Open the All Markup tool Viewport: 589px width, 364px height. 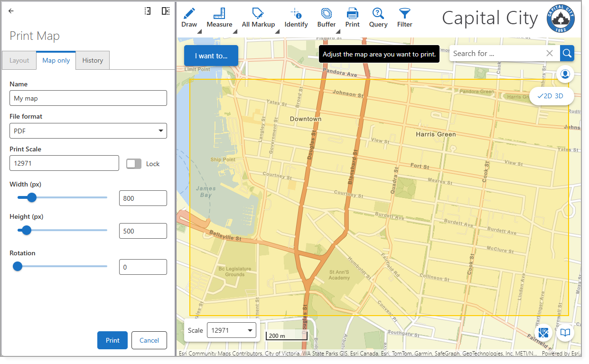258,18
